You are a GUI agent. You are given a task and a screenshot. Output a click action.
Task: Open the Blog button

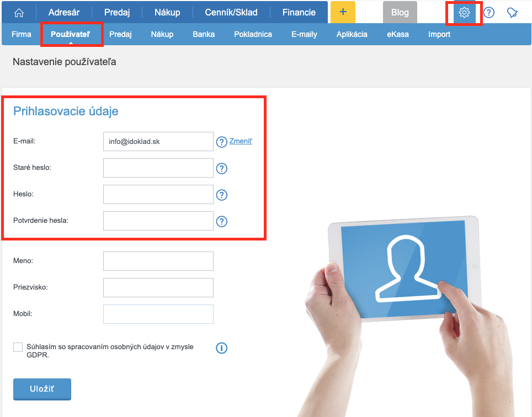[x=400, y=12]
